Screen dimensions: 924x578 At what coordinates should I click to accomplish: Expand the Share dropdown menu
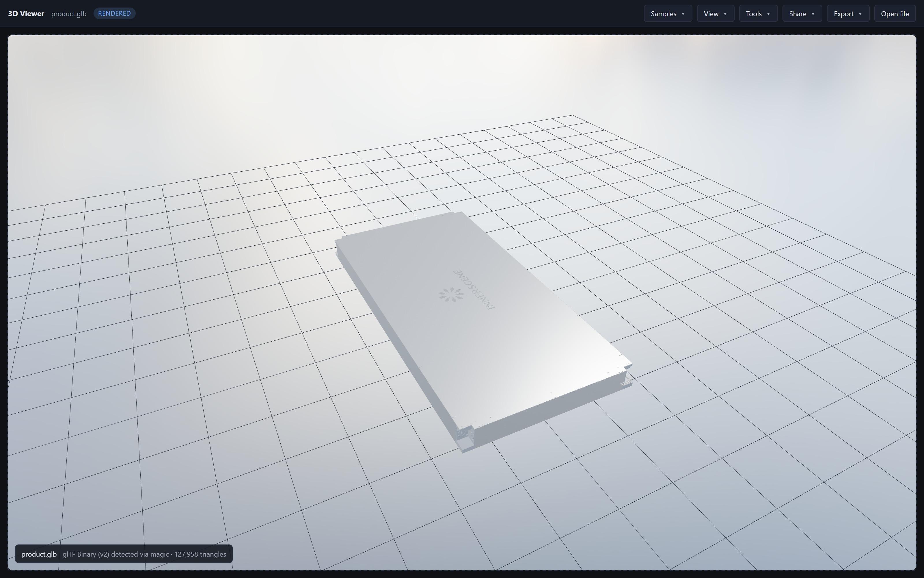coord(802,14)
